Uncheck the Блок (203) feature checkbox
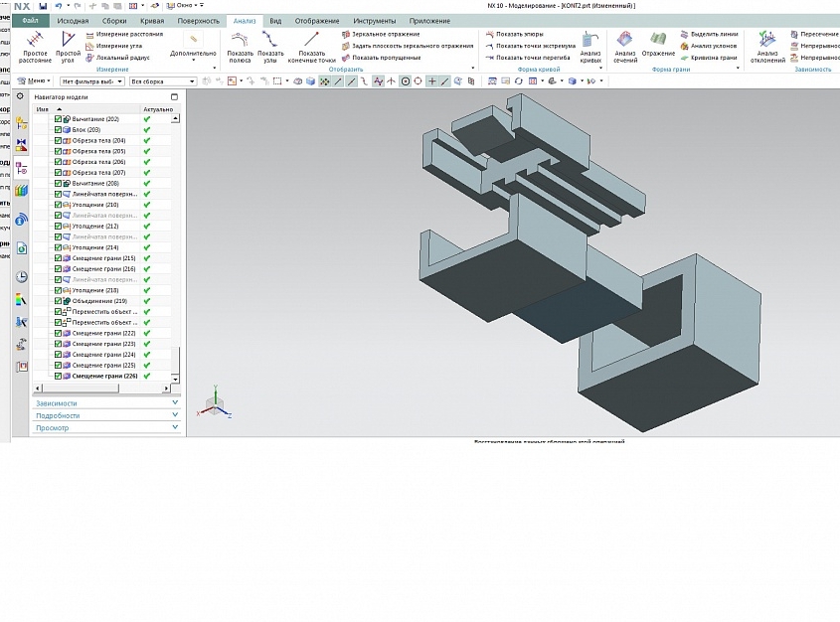Screen dimensions: 840x622 59,130
